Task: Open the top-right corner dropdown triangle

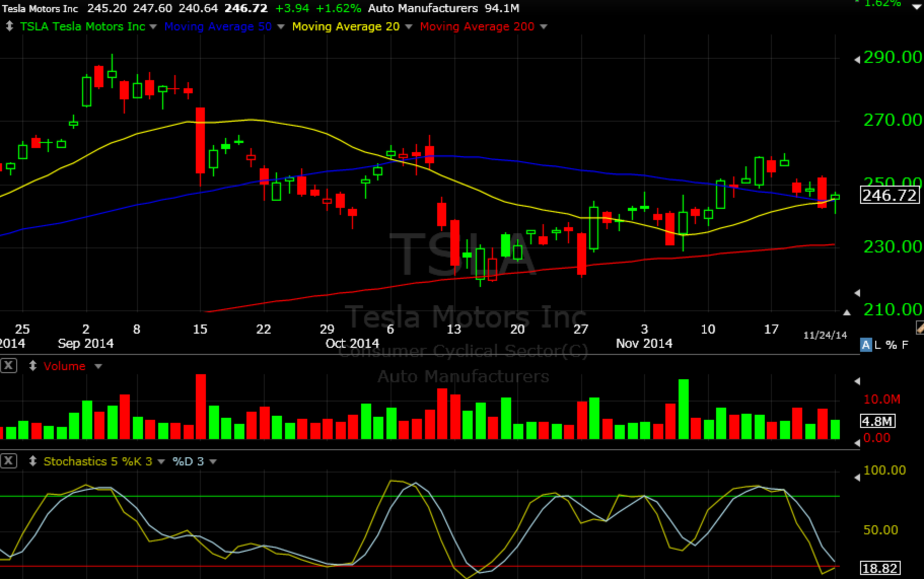Action: (x=916, y=7)
